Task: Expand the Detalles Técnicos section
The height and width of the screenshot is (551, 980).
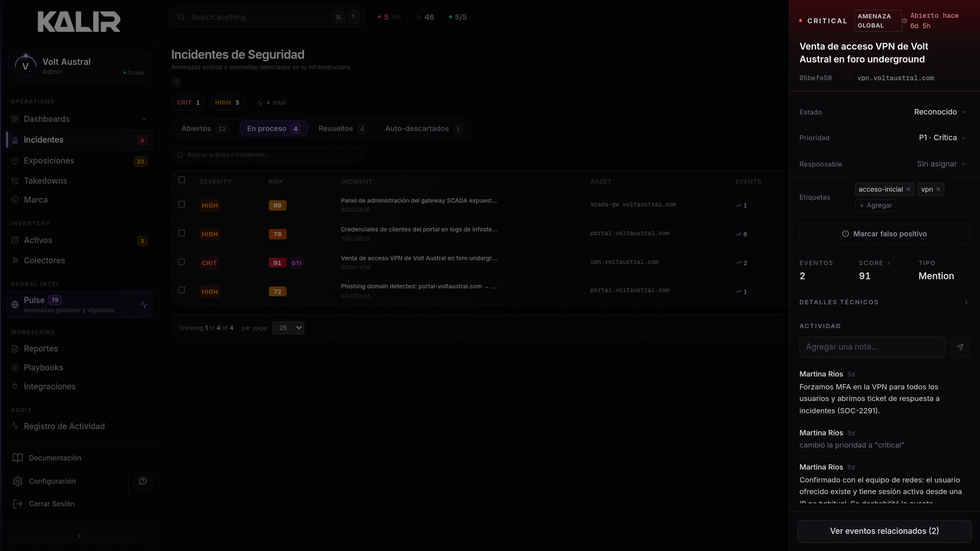Action: [884, 302]
